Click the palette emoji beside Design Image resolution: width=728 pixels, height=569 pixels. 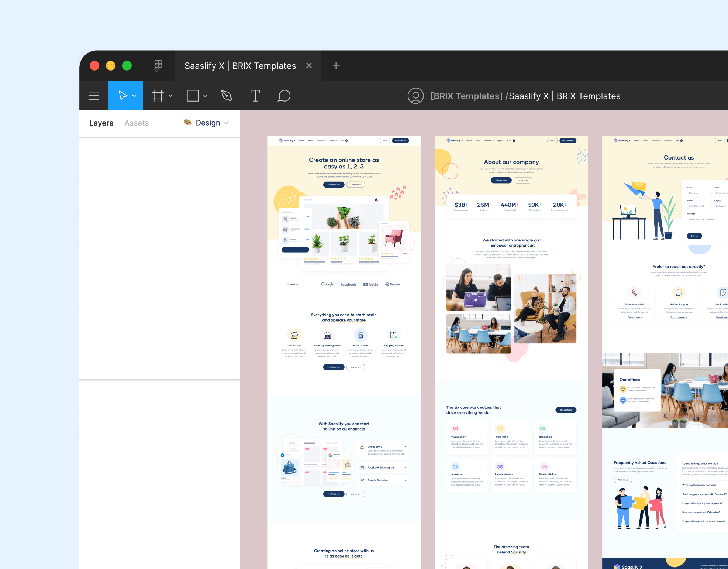coord(187,123)
